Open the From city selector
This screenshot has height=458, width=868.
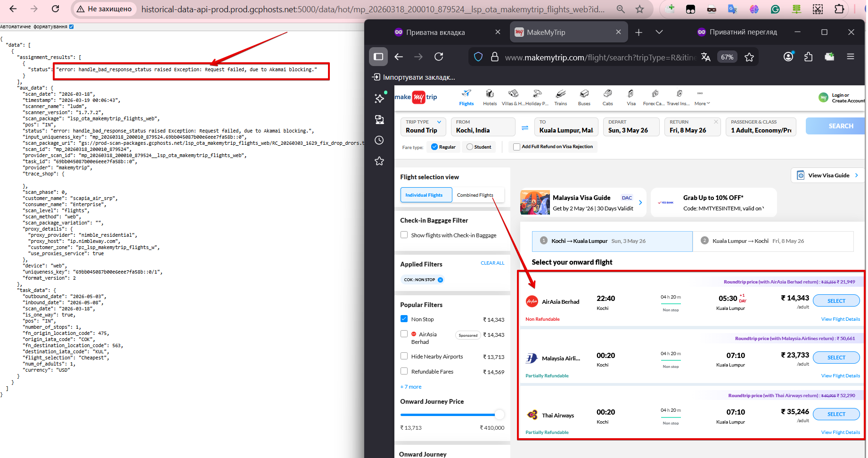coord(483,126)
